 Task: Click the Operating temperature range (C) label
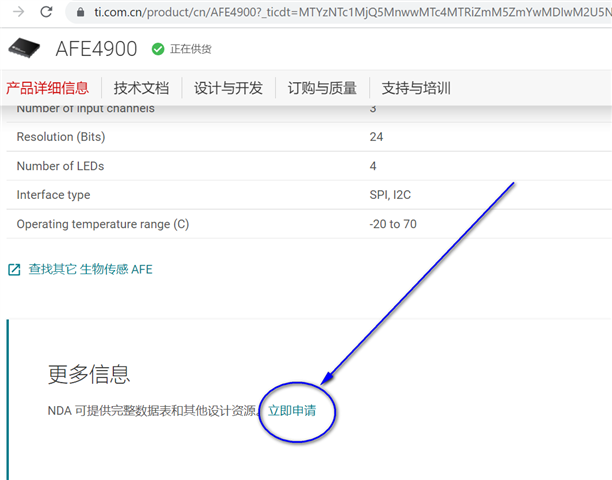[x=103, y=224]
